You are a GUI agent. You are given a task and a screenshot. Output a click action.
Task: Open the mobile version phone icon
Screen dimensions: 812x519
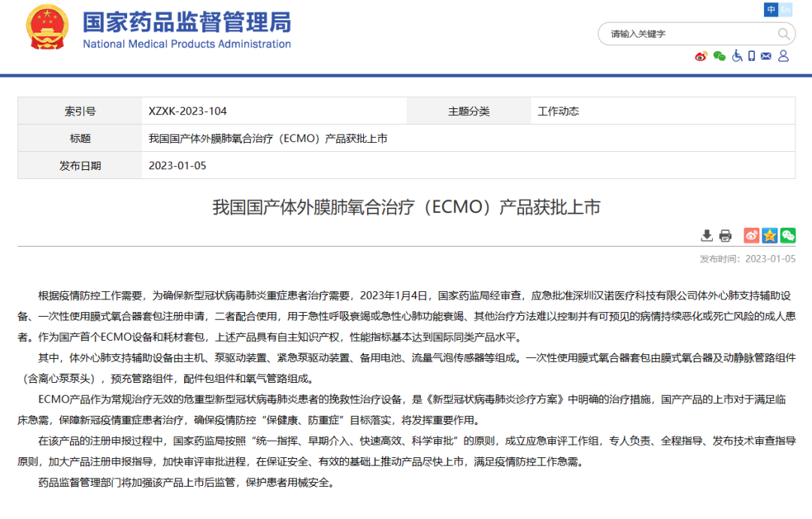[751, 55]
